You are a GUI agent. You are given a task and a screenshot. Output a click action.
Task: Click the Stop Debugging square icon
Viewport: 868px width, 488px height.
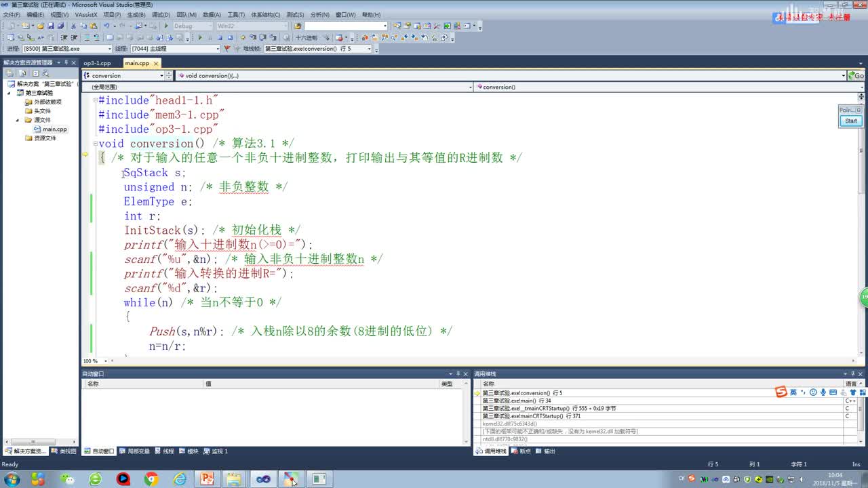click(x=220, y=38)
